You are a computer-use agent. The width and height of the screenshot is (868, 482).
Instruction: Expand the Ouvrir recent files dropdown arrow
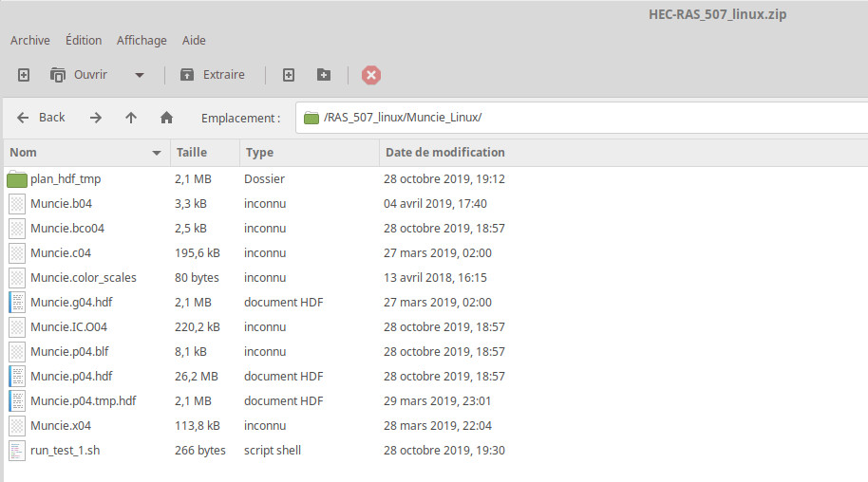(x=140, y=75)
